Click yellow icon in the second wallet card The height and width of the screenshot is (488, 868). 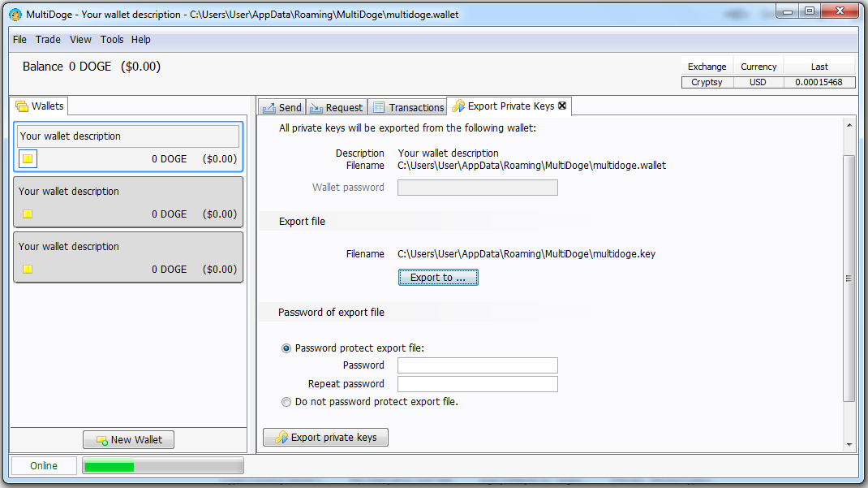coord(27,214)
